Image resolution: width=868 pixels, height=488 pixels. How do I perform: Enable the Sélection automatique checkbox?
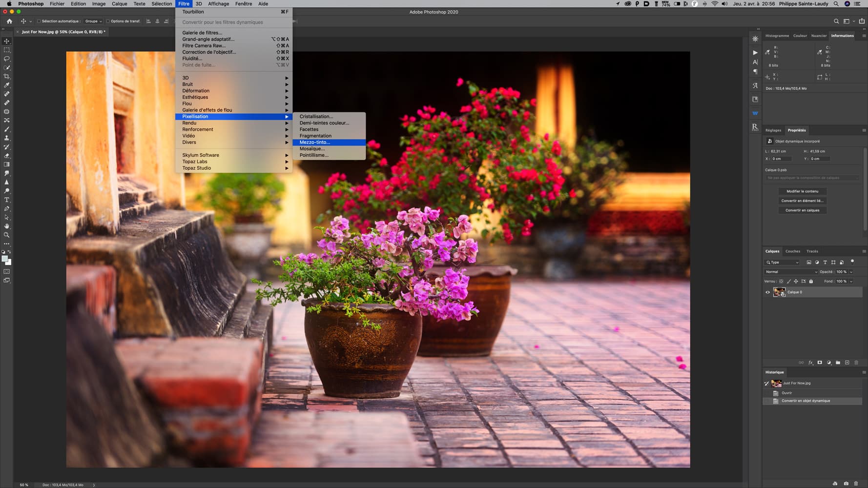click(39, 21)
